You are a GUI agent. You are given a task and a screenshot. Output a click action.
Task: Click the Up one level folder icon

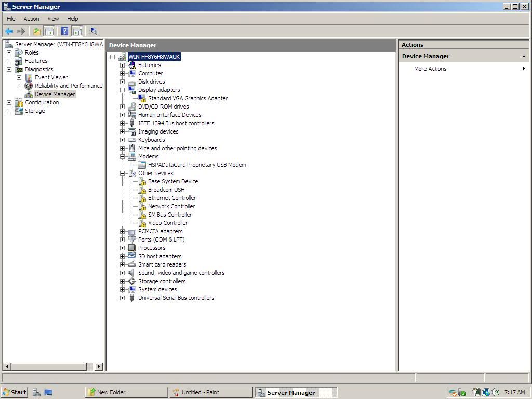37,32
